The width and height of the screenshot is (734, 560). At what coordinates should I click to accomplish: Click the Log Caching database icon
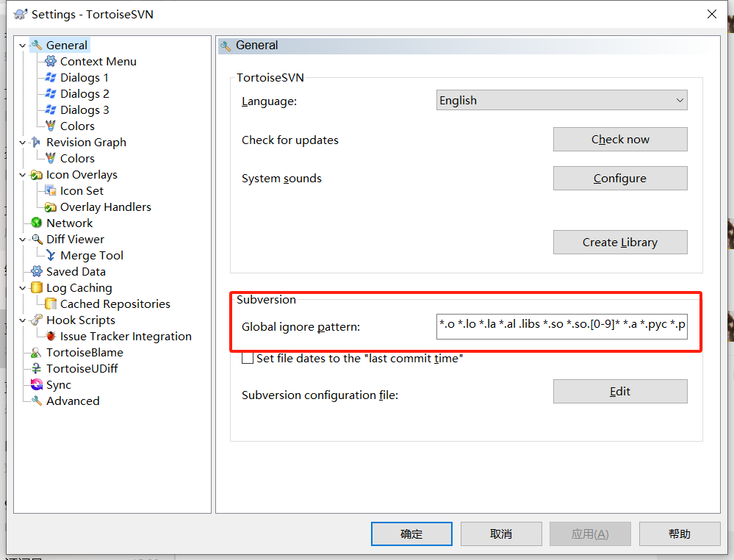pos(37,287)
